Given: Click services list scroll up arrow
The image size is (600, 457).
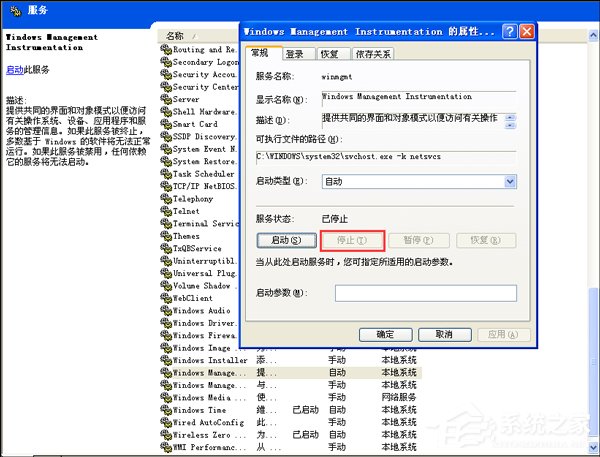Looking at the screenshot, I should [593, 36].
